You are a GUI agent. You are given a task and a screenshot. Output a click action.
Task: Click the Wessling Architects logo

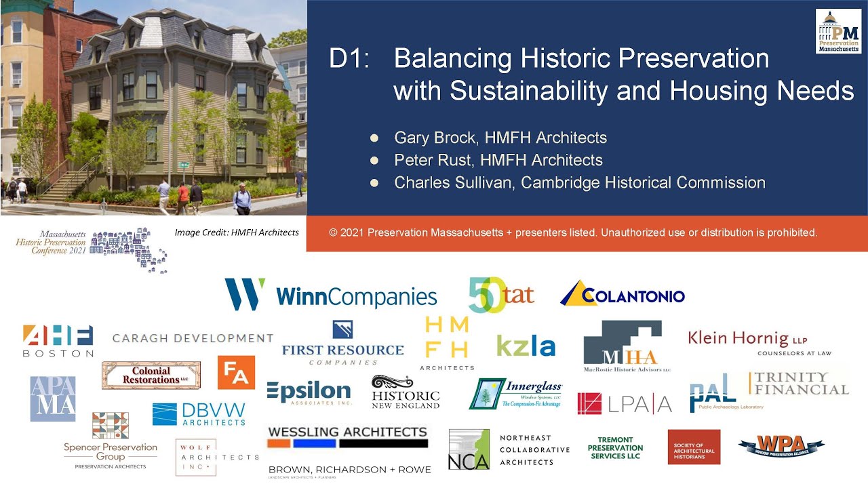(x=348, y=437)
